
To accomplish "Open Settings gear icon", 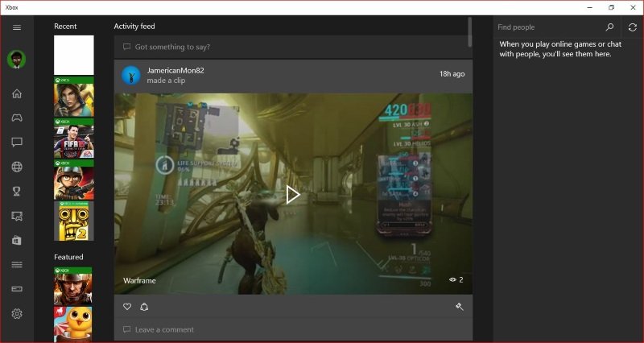I will (x=17, y=314).
